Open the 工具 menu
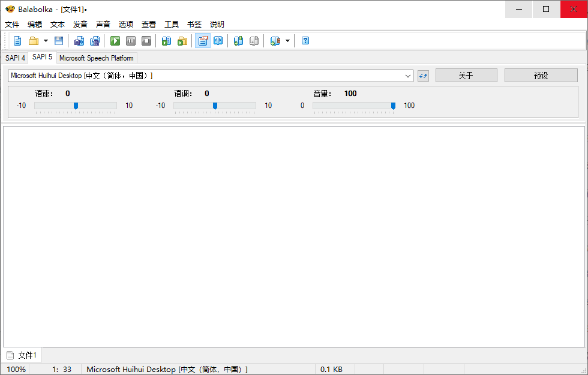This screenshot has width=588, height=375. (172, 24)
